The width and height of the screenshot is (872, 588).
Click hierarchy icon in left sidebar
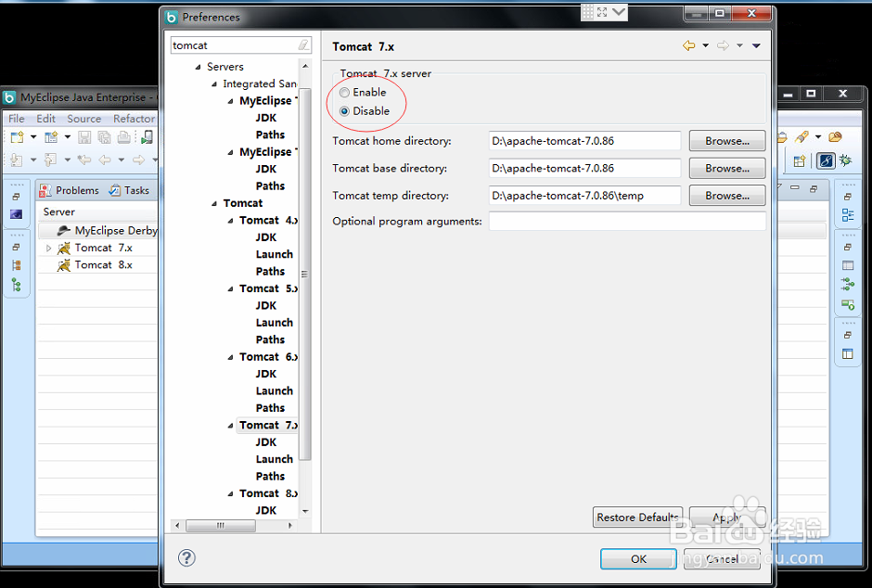16,265
